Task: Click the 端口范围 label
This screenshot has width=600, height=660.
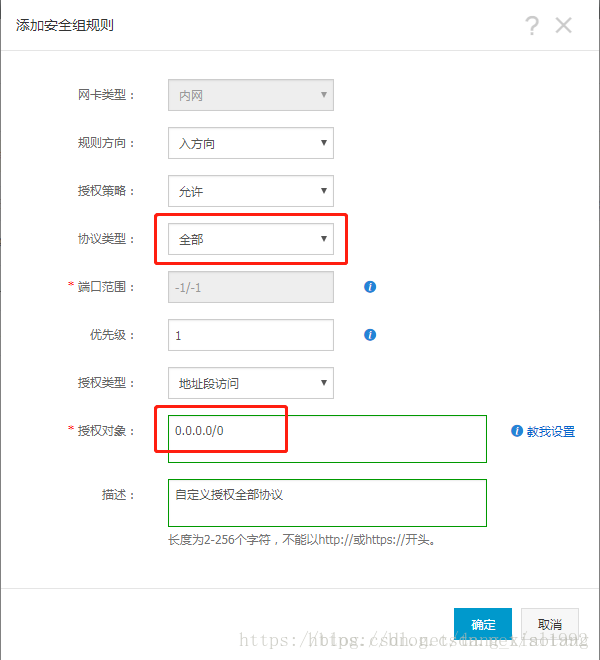Action: (106, 287)
